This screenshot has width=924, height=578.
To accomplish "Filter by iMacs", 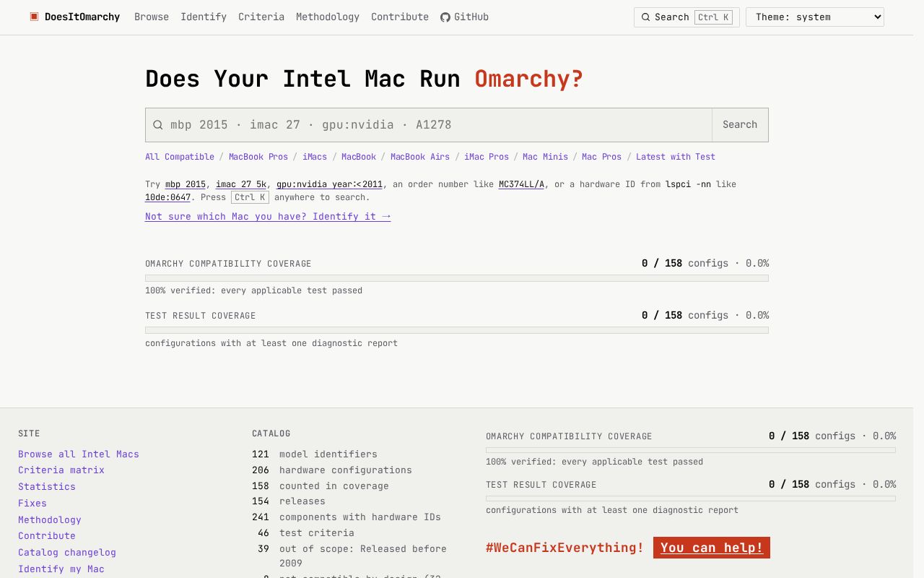I will pos(315,157).
